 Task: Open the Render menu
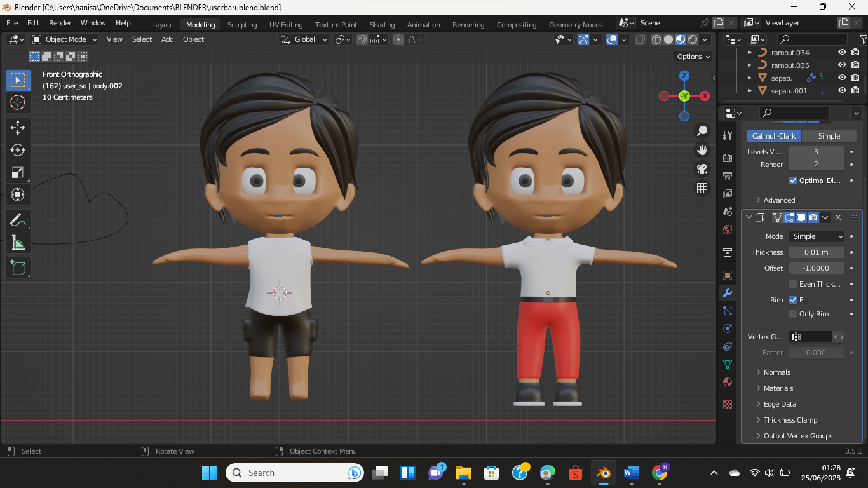tap(60, 23)
